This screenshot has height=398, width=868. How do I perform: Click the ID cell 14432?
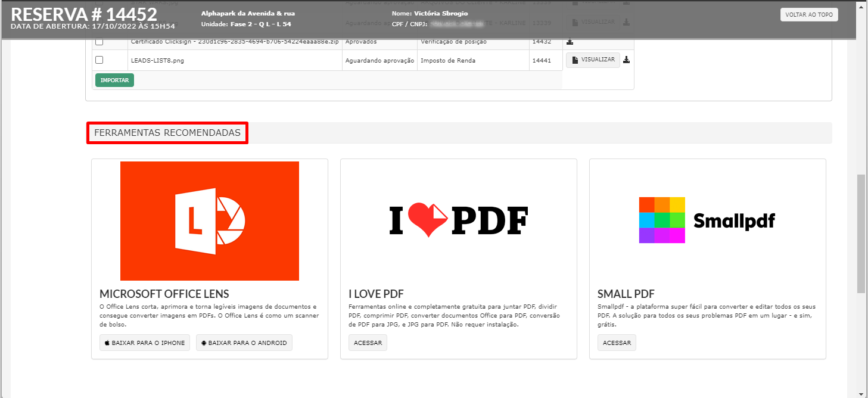542,42
